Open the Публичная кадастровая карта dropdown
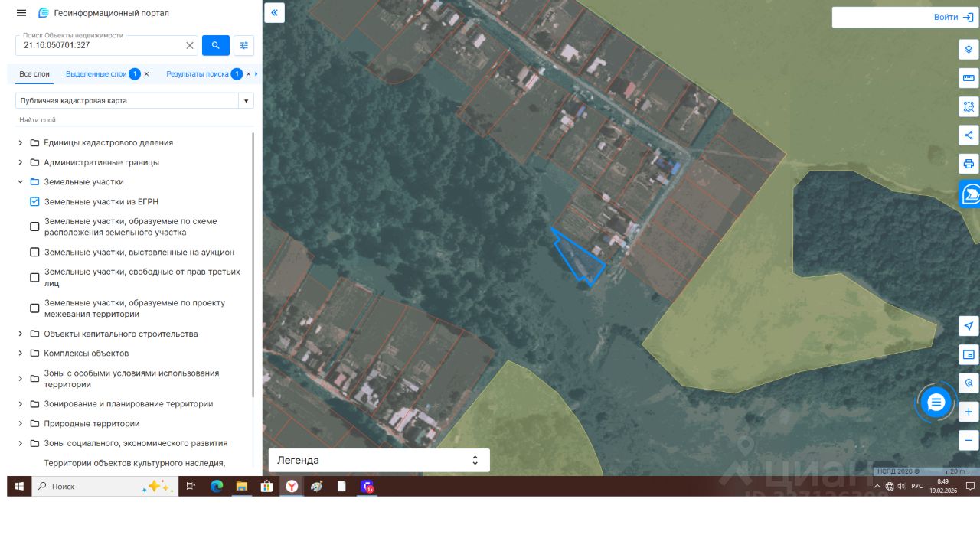The width and height of the screenshot is (980, 551). pyautogui.click(x=246, y=101)
